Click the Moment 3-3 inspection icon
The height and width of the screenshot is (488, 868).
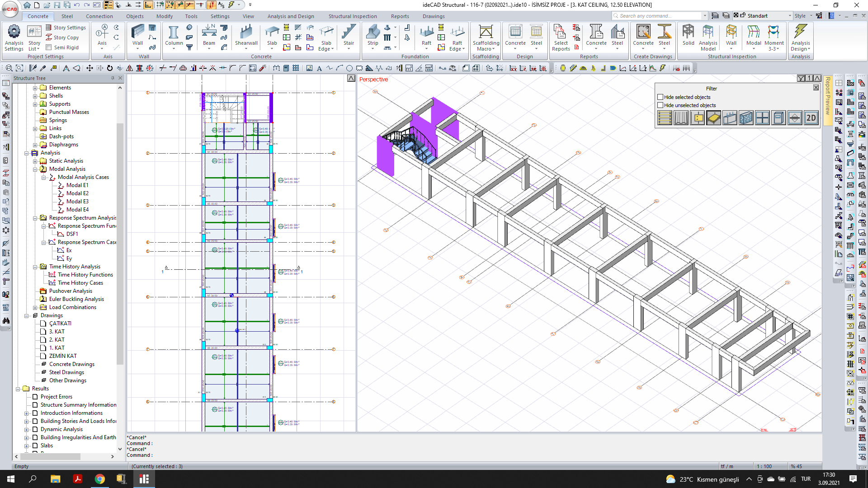tap(774, 38)
